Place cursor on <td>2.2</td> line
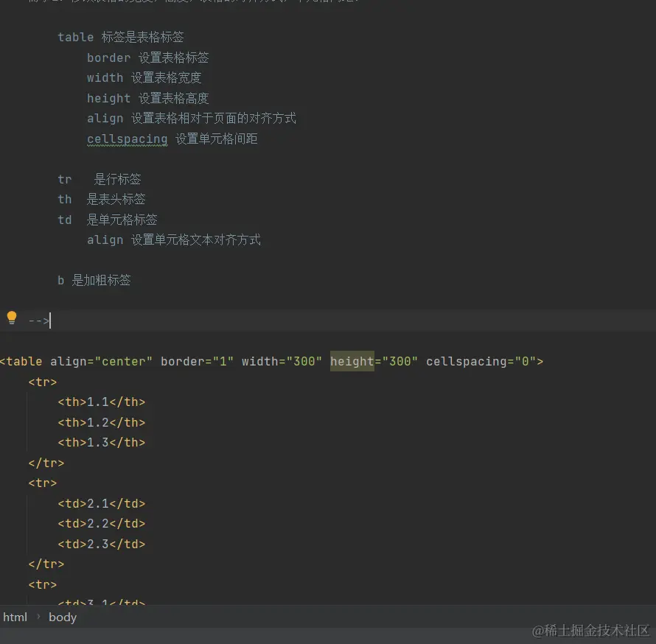The image size is (656, 644). (x=102, y=524)
